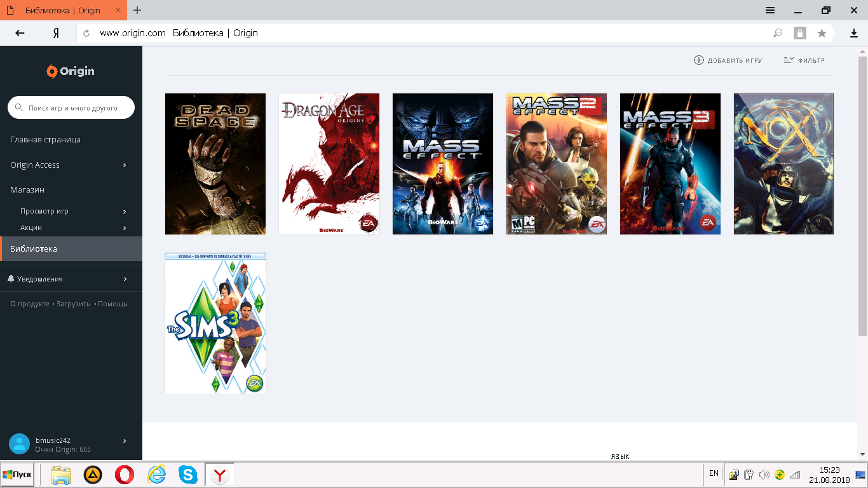868x488 pixels.
Task: Open the Помощь link
Action: point(113,304)
